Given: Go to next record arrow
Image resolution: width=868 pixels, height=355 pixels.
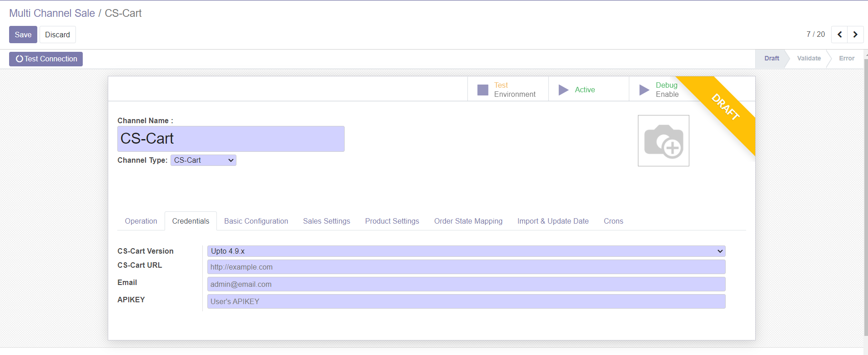Looking at the screenshot, I should click(855, 35).
